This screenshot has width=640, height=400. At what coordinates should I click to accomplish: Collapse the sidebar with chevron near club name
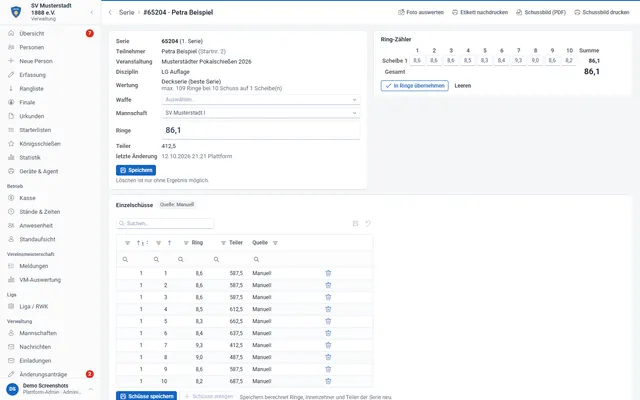click(x=91, y=12)
